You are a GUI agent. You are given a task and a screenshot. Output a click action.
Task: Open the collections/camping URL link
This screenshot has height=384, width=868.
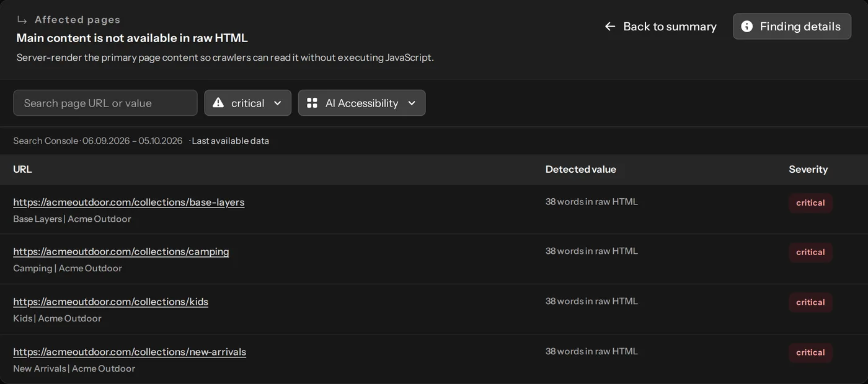(x=121, y=251)
